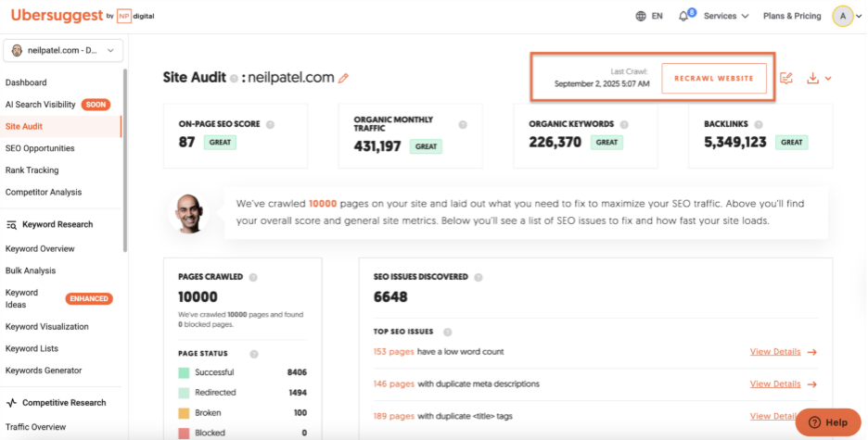Click the Top SEO Issues info icon
868x440 pixels.
[x=447, y=333]
